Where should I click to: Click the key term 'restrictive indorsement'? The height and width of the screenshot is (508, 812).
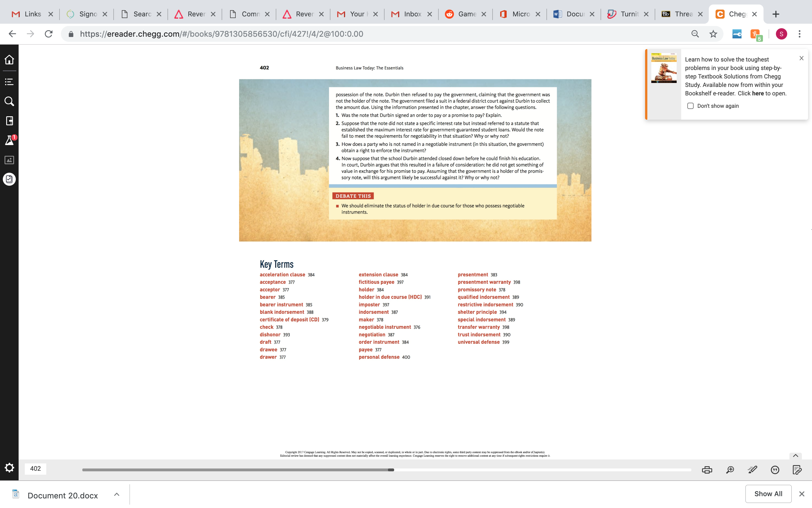[486, 305]
